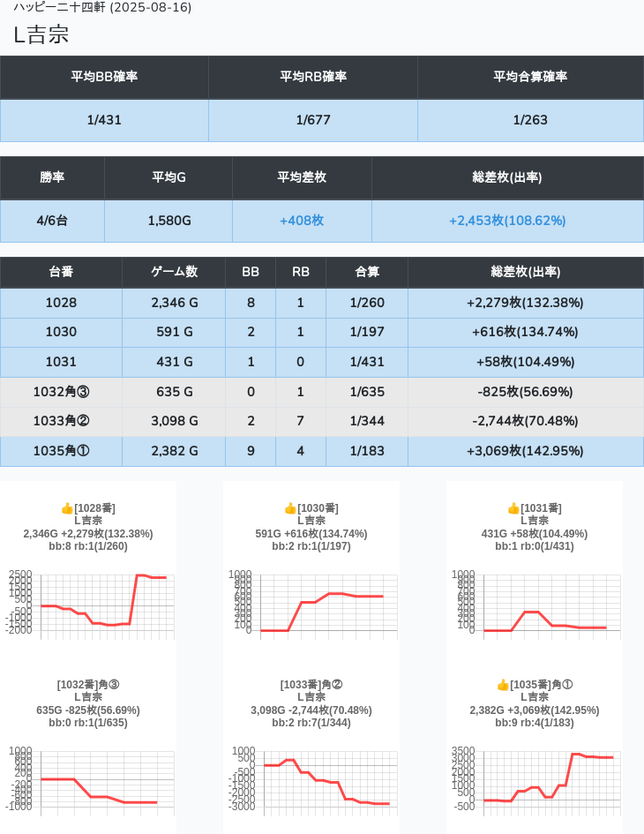Click the thumbs-up icon beside 1028番
Viewport: 644px width, 834px height.
click(67, 508)
